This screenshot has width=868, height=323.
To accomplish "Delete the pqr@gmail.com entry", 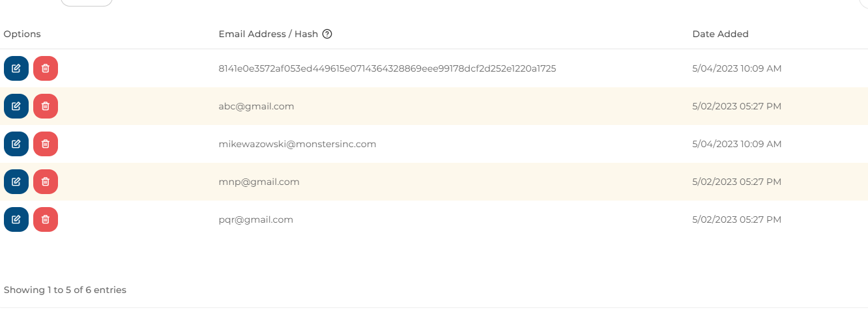I will (46, 219).
